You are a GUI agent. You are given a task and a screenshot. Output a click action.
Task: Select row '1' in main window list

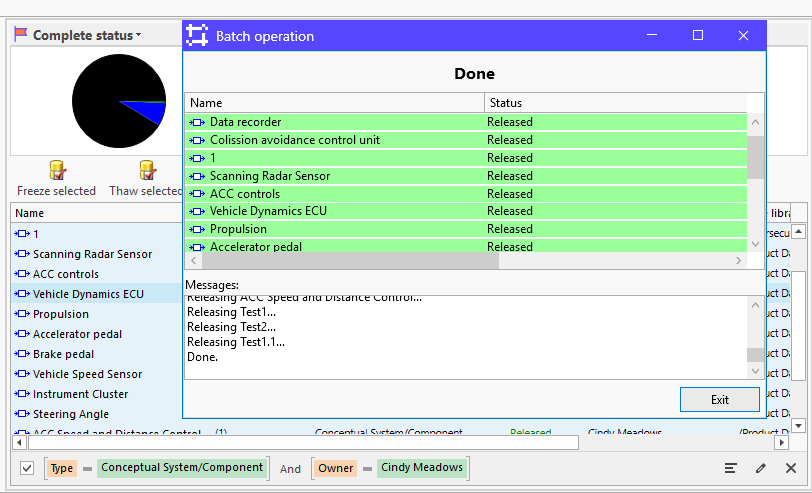[x=97, y=234]
